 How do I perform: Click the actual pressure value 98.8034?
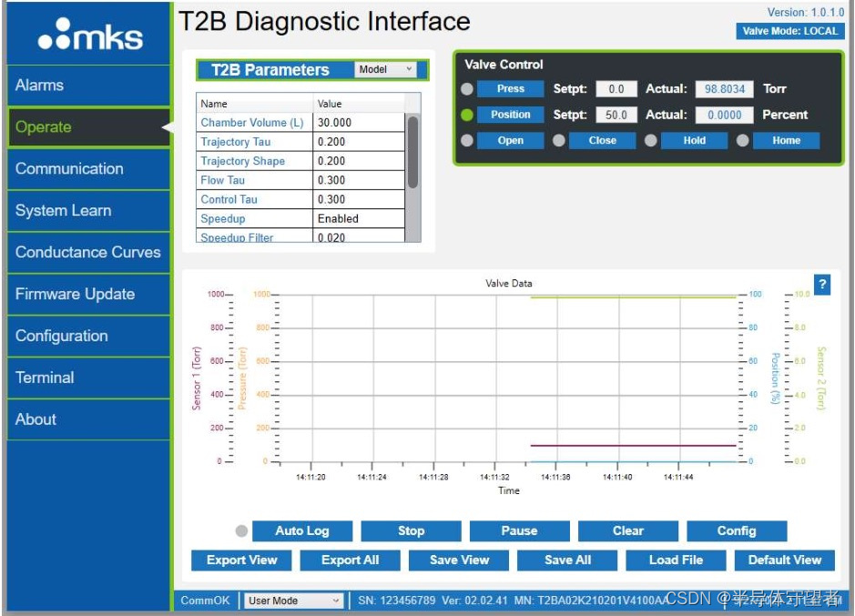tap(724, 89)
